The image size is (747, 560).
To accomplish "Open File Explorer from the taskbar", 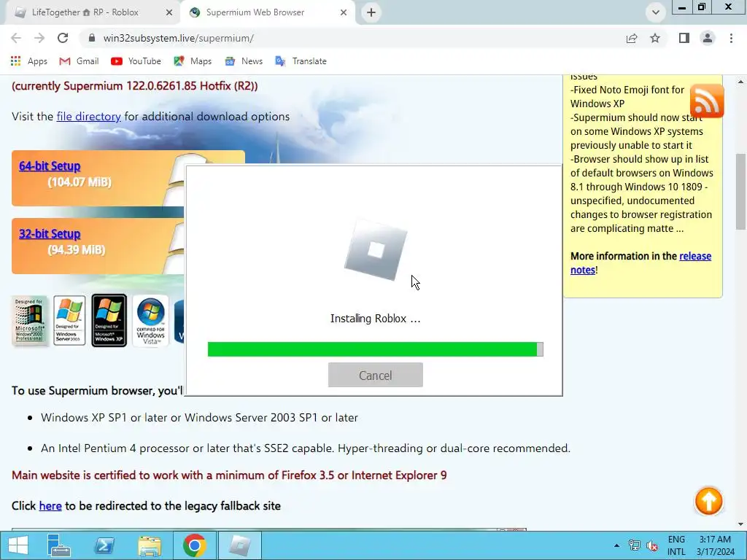I will click(x=149, y=545).
